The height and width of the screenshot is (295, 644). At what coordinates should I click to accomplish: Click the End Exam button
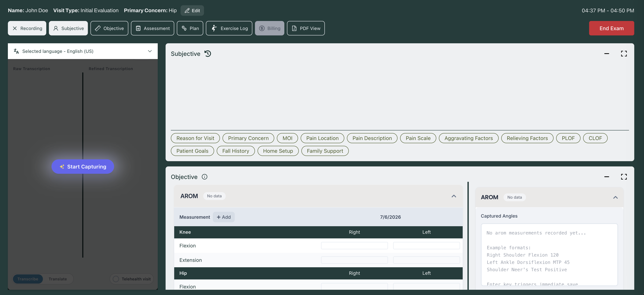(x=611, y=28)
